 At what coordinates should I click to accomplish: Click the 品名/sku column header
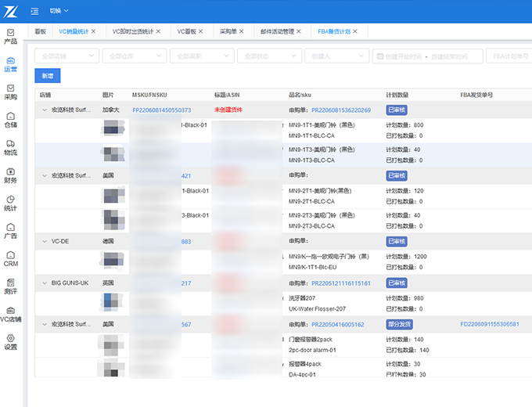click(x=300, y=95)
